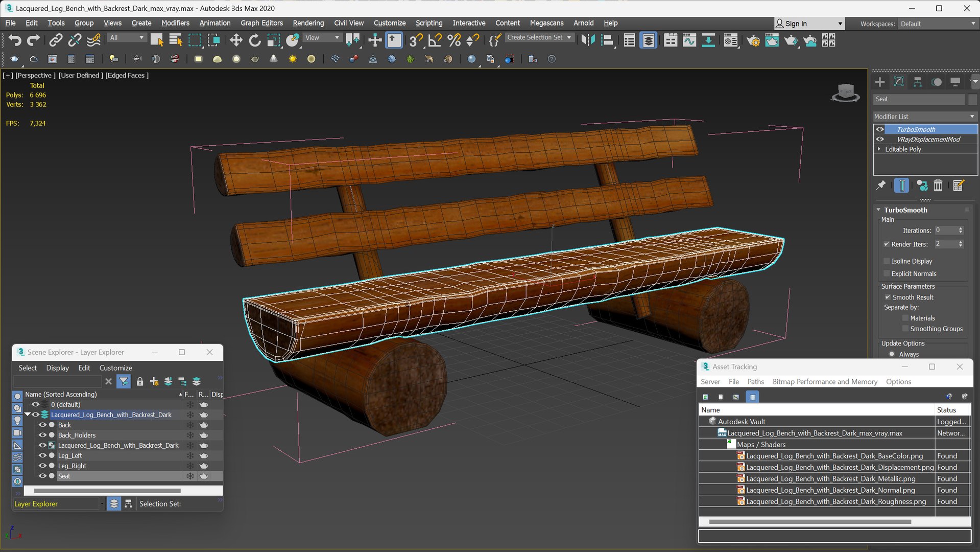This screenshot has height=552, width=980.
Task: Open Configure Modifier Sets icon
Action: (x=959, y=185)
